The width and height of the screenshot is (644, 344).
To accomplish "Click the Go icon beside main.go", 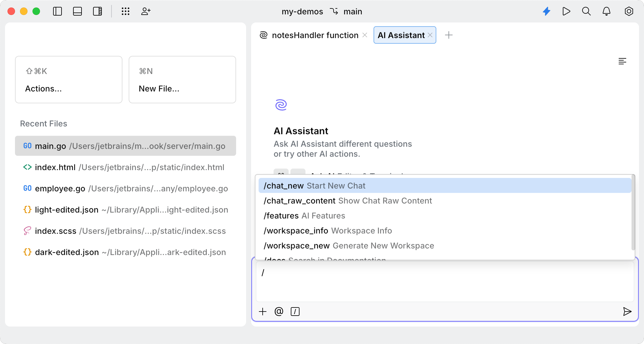I will pyautogui.click(x=27, y=146).
